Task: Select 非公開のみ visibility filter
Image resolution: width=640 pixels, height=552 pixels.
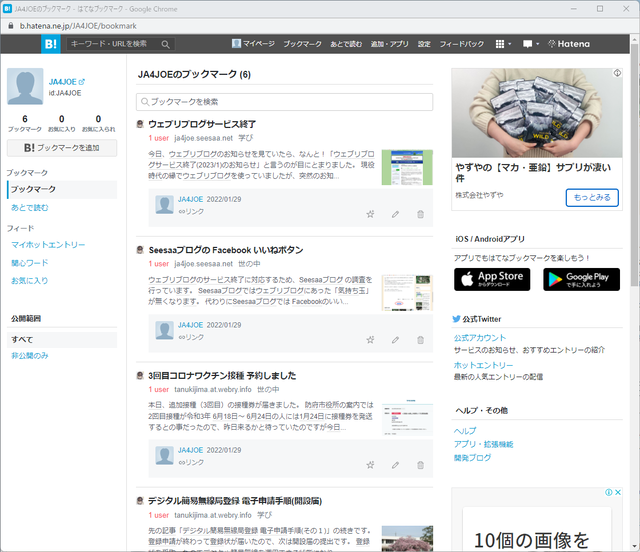Action: [x=30, y=356]
